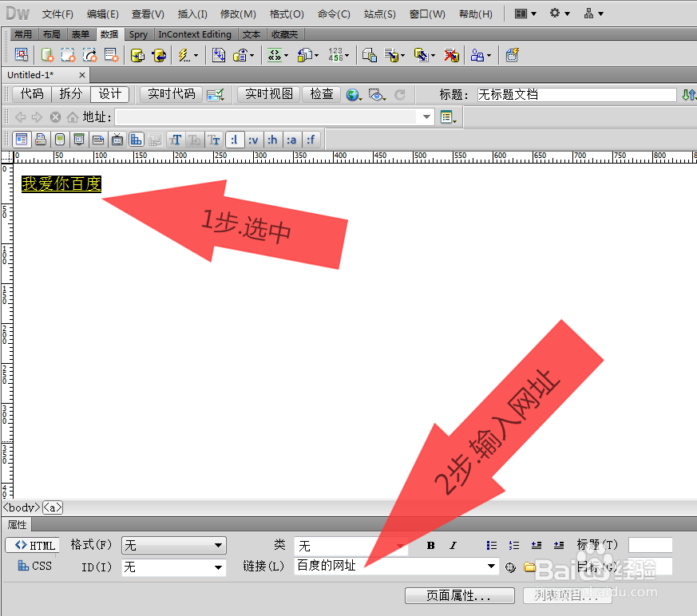This screenshot has width=697, height=616.
Task: Click the 页面属性... page properties button
Action: [460, 595]
